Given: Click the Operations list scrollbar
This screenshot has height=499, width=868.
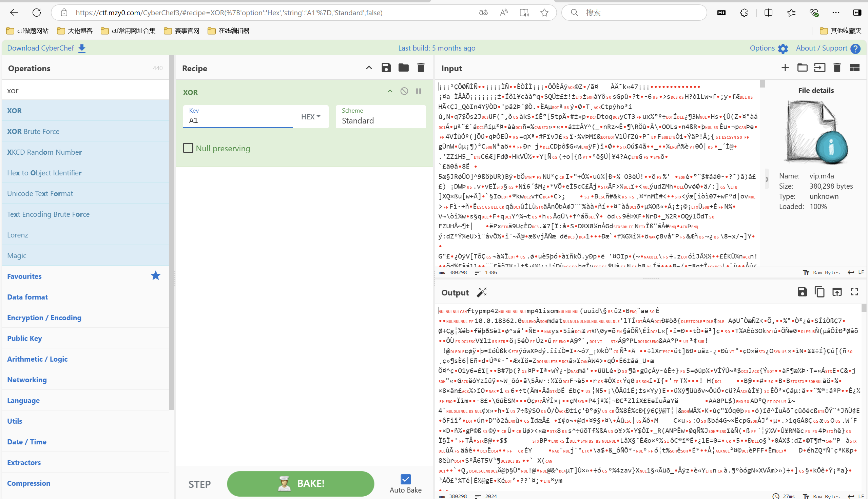Looking at the screenshot, I should tap(171, 233).
